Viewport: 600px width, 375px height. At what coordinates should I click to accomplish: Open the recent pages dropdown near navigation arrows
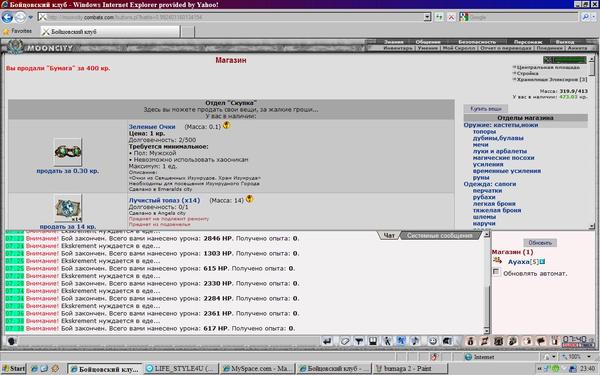click(31, 17)
